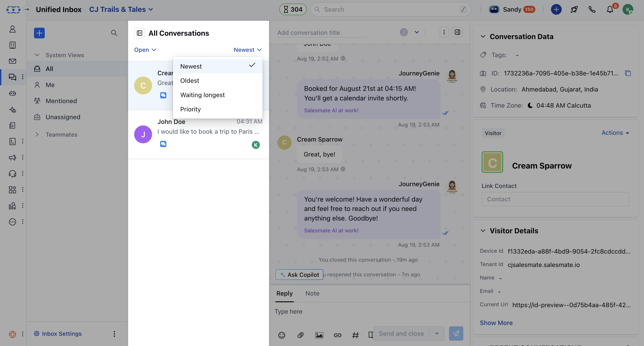Click the Ask Copilot button
The width and height of the screenshot is (644, 346).
point(299,275)
